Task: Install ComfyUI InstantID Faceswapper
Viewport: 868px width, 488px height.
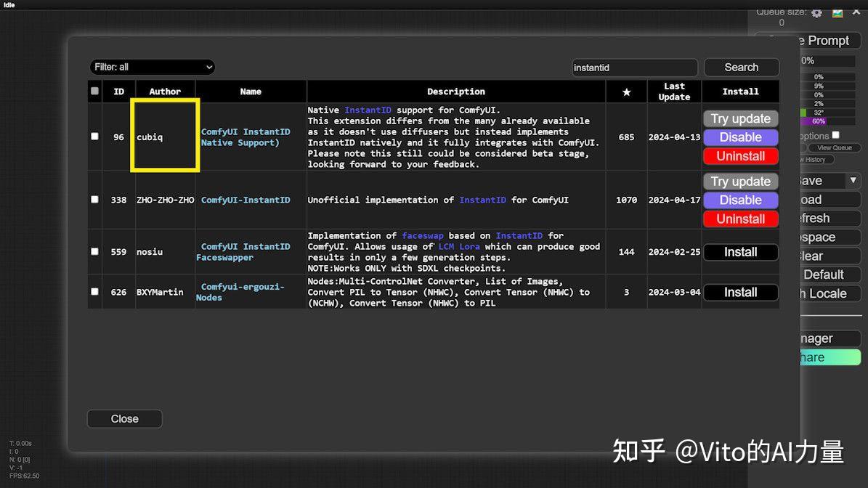Action: pyautogui.click(x=740, y=252)
